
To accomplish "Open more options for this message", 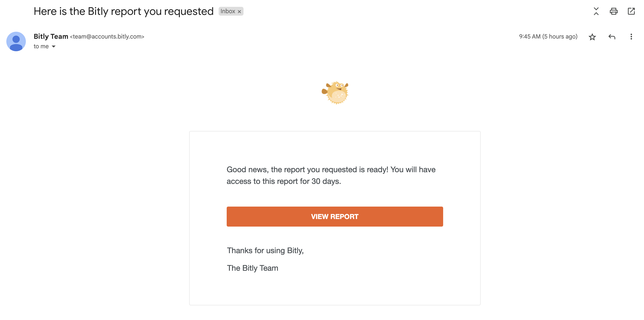I will 631,37.
